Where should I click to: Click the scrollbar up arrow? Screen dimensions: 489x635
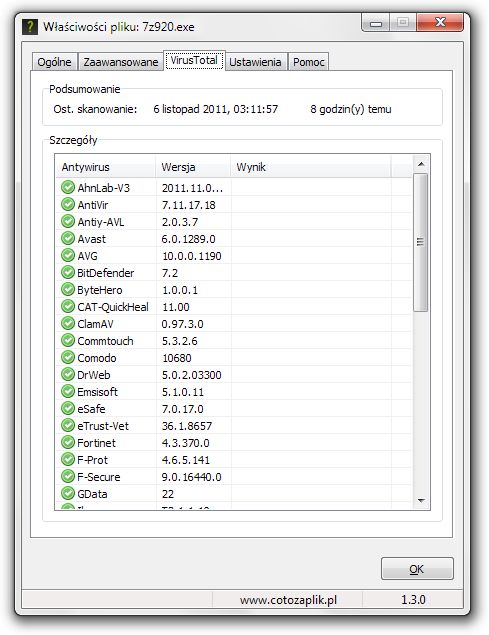coord(421,164)
